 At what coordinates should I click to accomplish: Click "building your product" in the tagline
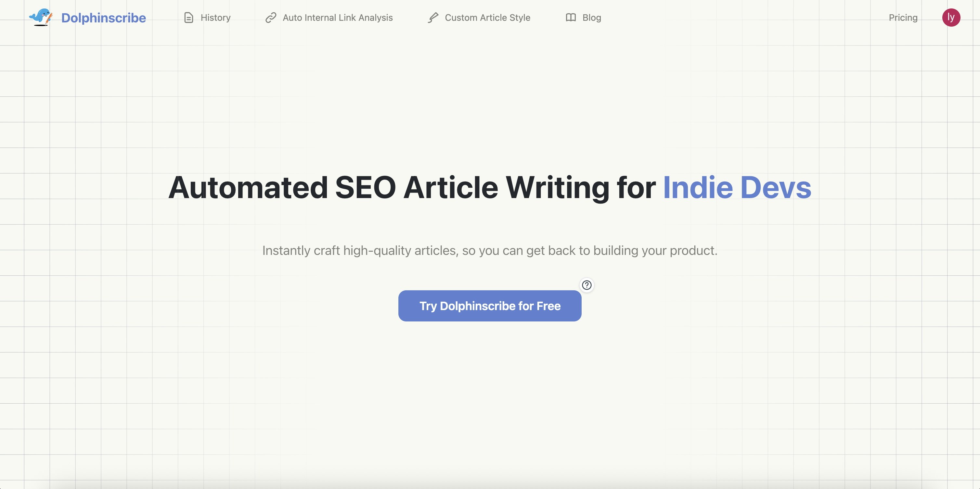(x=655, y=251)
